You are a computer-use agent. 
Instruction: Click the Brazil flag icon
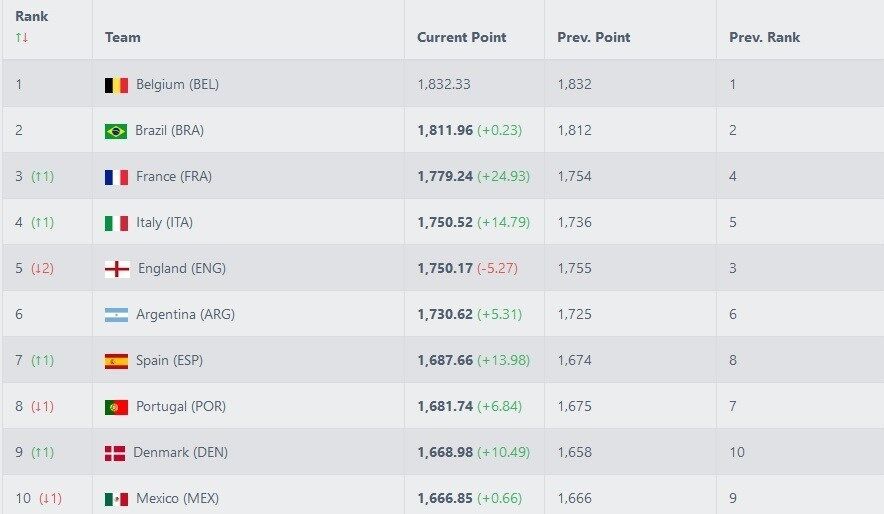tap(116, 131)
